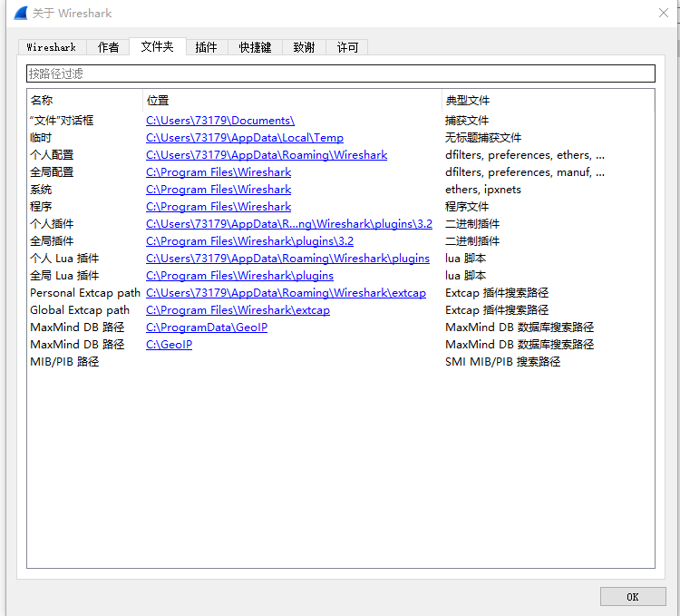Screen dimensions: 680x616
Task: Select the MIB/PIB 路径 row name
Action: tap(64, 362)
